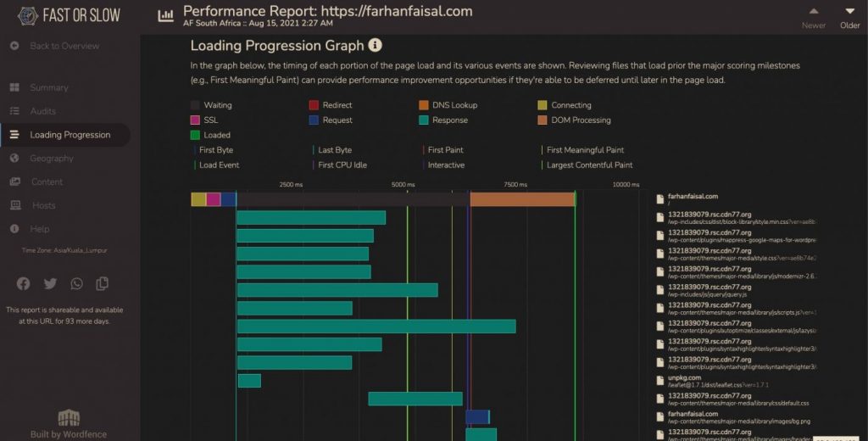The image size is (868, 441).
Task: Click the mappress-google-maps file entry
Action: tap(742, 236)
